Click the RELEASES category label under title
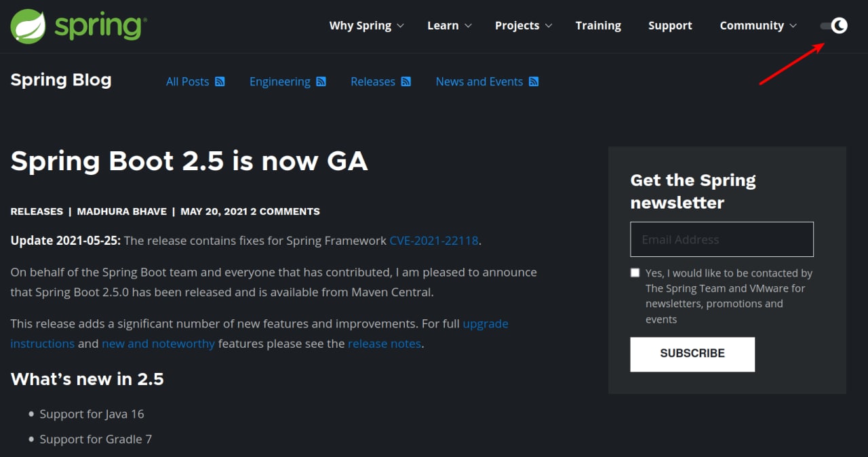 click(x=37, y=212)
